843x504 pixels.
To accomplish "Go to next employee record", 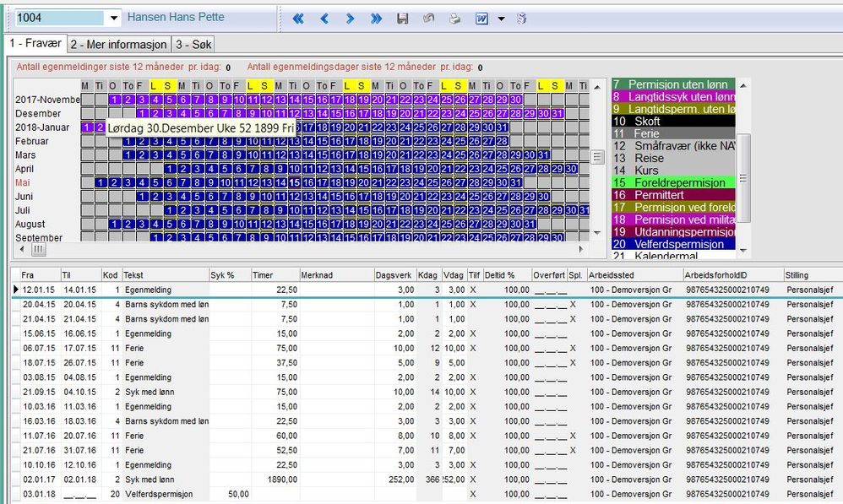I will coord(350,19).
